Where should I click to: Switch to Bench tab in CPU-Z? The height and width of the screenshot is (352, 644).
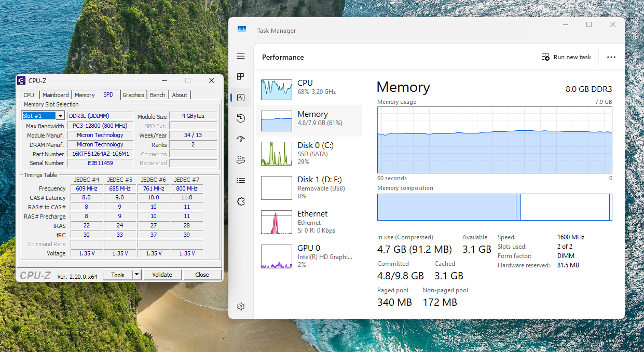pyautogui.click(x=158, y=95)
